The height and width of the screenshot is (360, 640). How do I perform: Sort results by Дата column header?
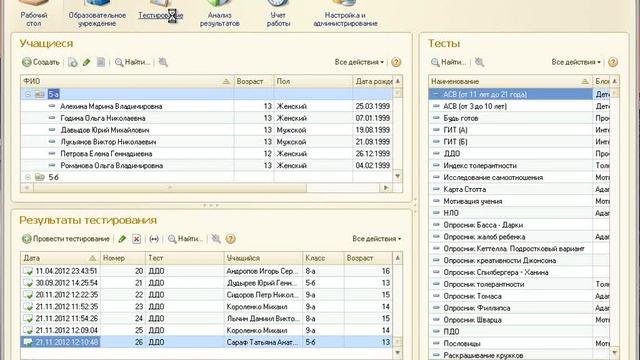click(60, 258)
